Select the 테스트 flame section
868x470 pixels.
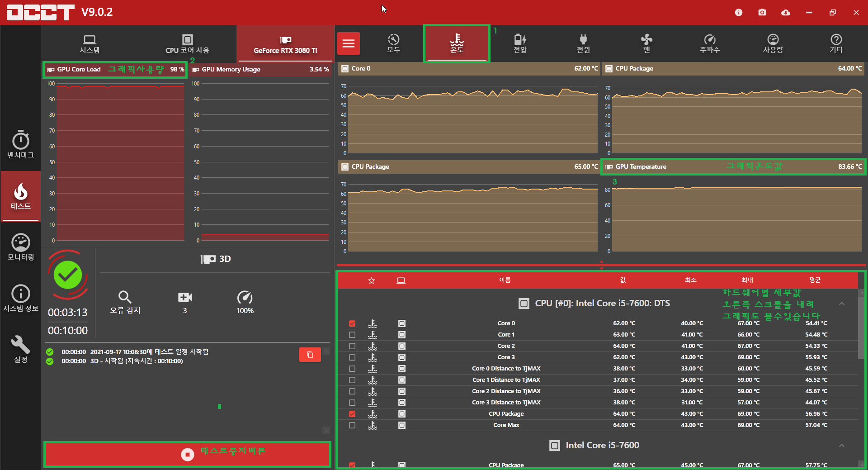[20, 196]
